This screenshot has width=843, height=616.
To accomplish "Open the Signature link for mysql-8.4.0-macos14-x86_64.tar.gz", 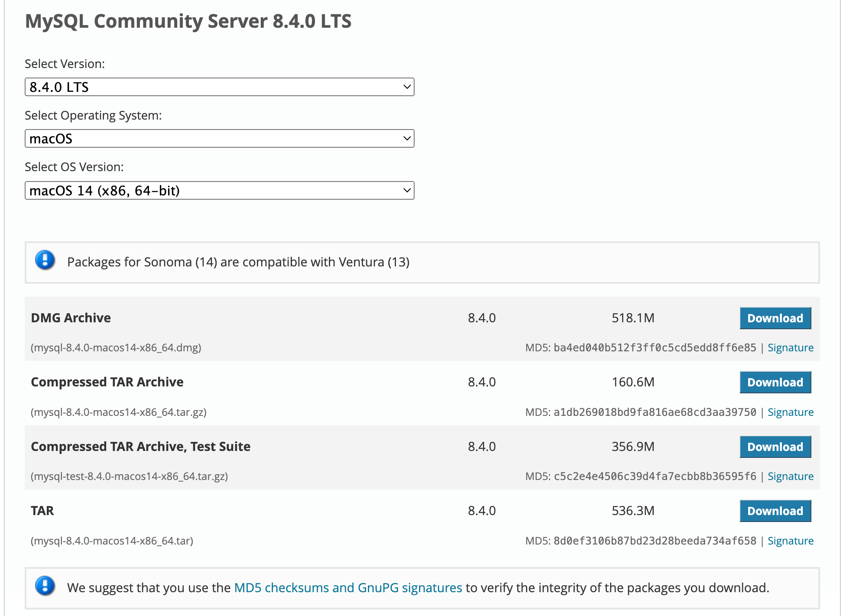I will coord(790,412).
